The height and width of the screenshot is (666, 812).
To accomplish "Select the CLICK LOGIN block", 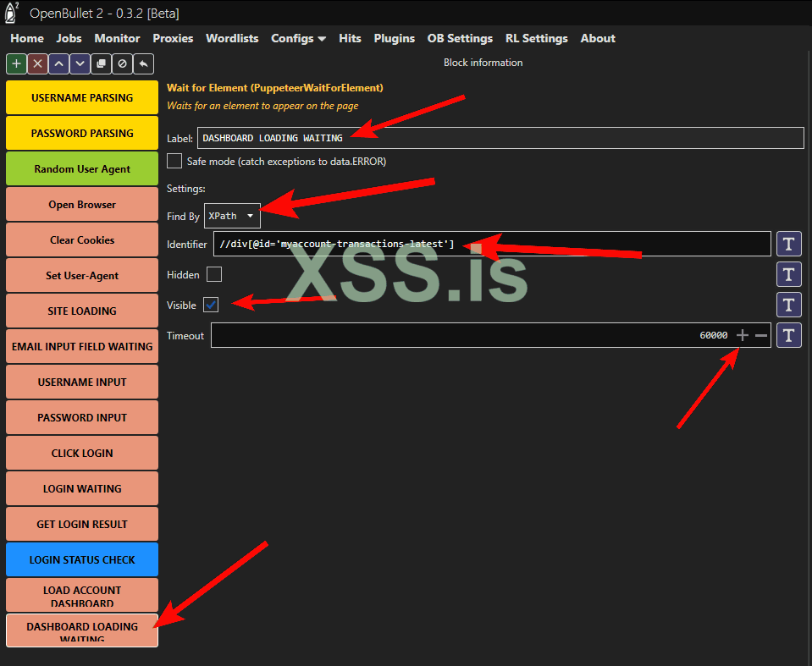I will tap(82, 453).
